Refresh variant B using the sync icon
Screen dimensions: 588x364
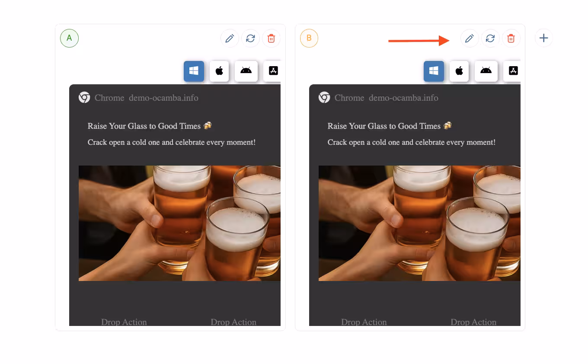coord(490,38)
